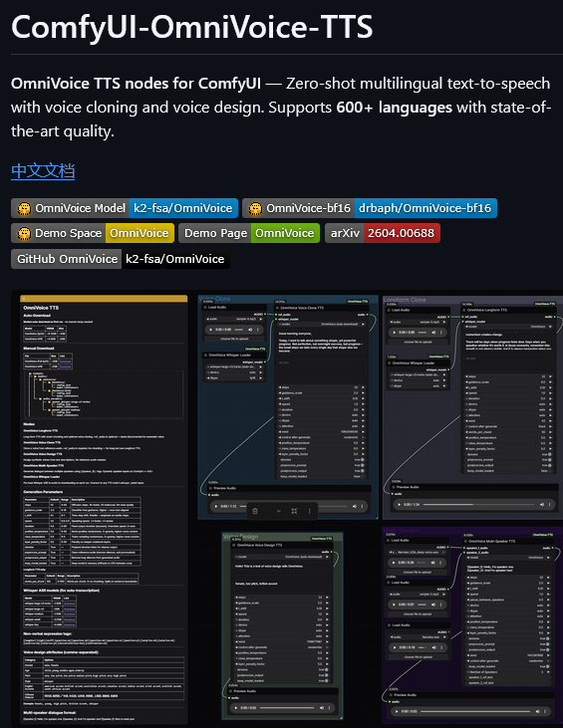Enable keep_model_loaded in the Longform TTS node
563x728 pixels.
(x=549, y=471)
